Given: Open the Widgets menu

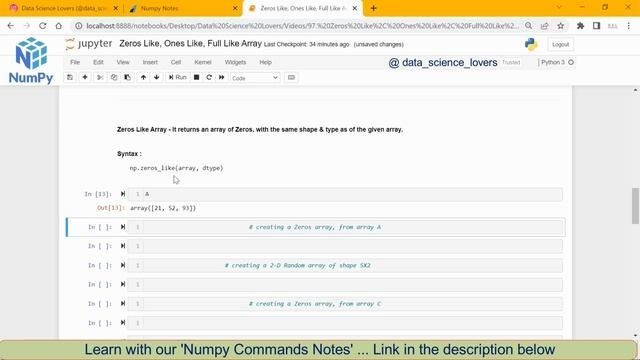Looking at the screenshot, I should pyautogui.click(x=236, y=62).
